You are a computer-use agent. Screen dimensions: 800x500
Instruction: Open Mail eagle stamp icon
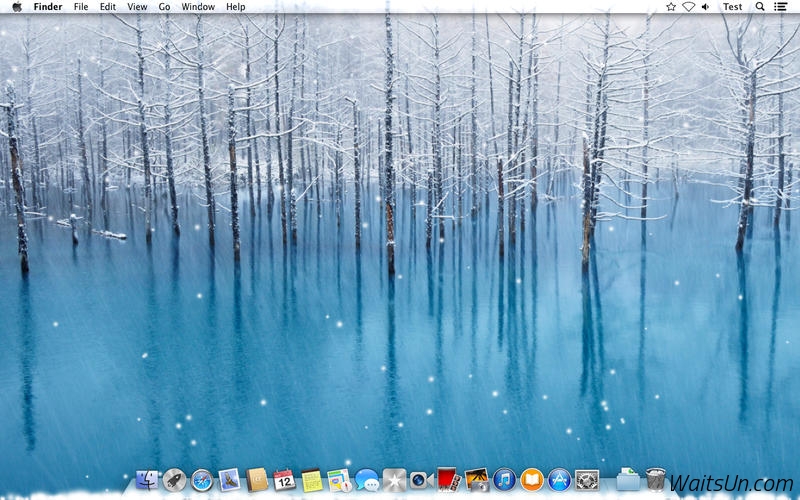229,480
